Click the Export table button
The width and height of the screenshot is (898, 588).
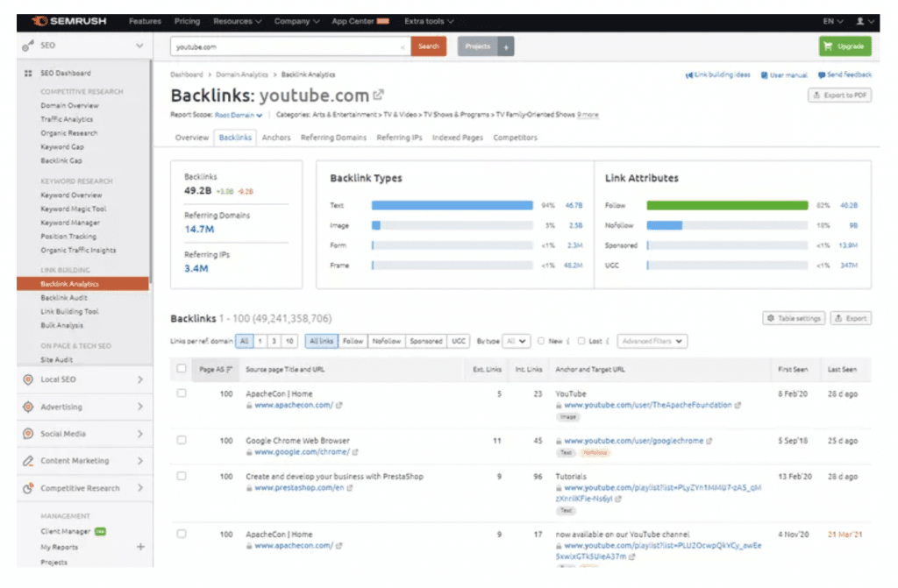pyautogui.click(x=851, y=318)
